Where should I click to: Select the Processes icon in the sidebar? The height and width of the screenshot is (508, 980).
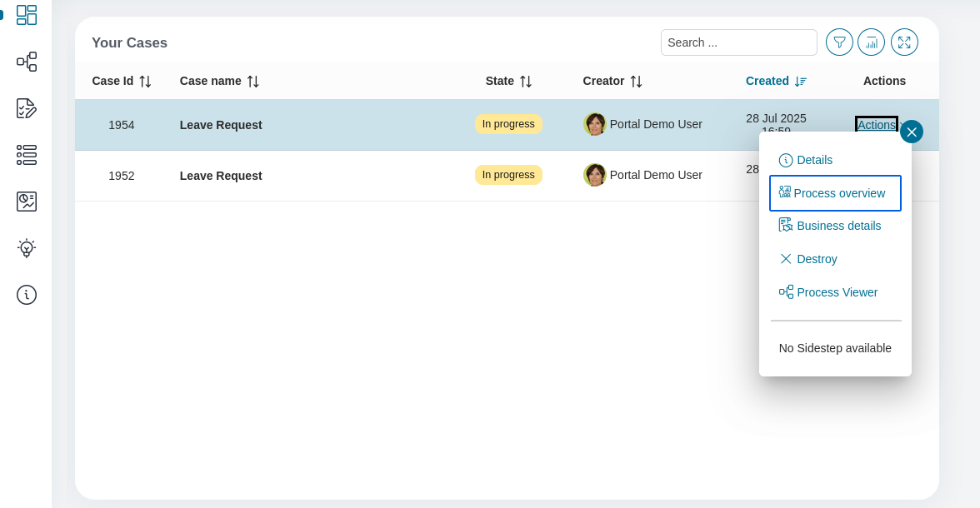27,62
